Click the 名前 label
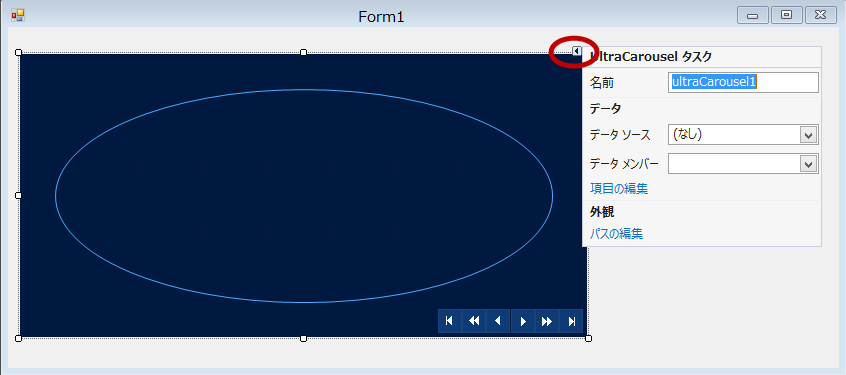Screen dimensions: 846x375 coord(602,83)
